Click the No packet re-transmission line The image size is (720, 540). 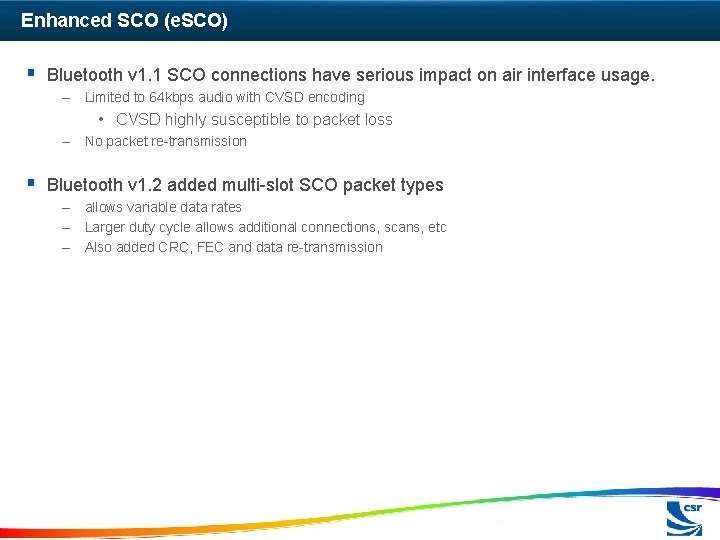(x=166, y=141)
